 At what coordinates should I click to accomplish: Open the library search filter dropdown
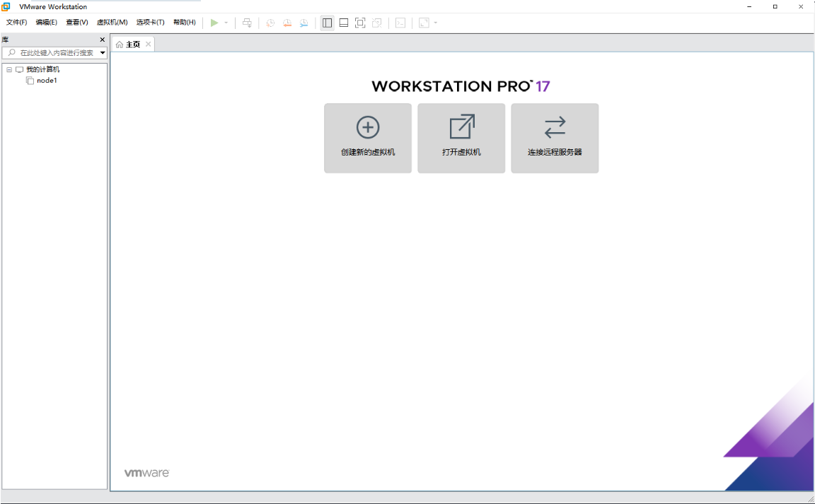[103, 52]
